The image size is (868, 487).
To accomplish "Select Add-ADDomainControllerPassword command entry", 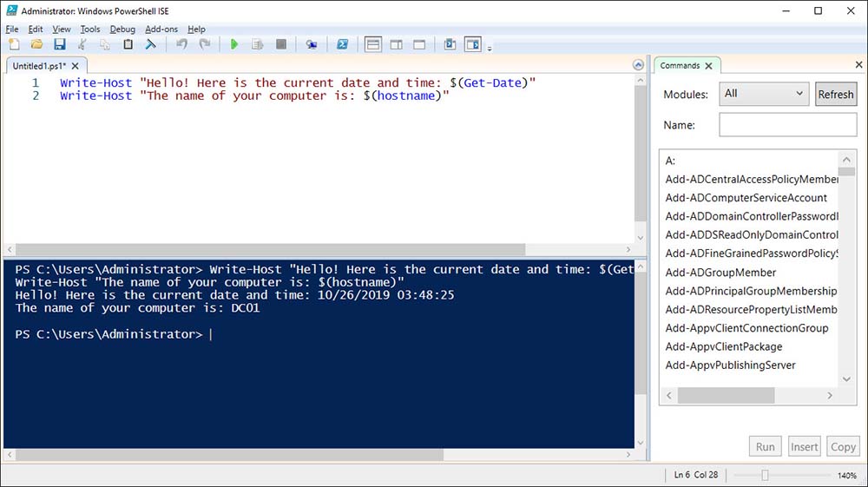I will [751, 216].
